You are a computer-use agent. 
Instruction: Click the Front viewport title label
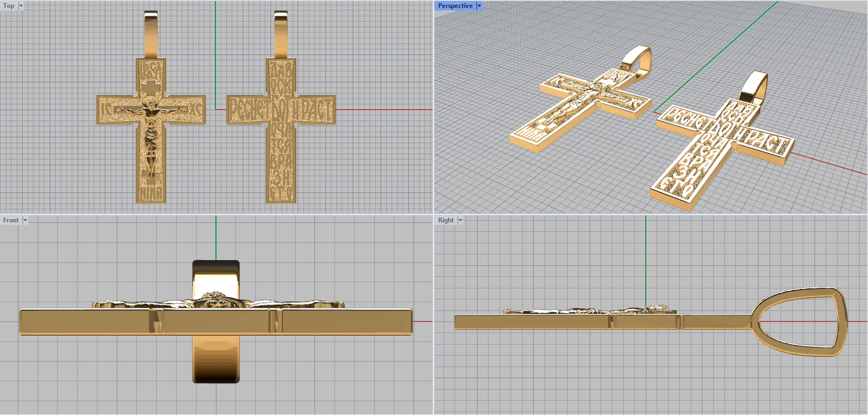[x=11, y=220]
